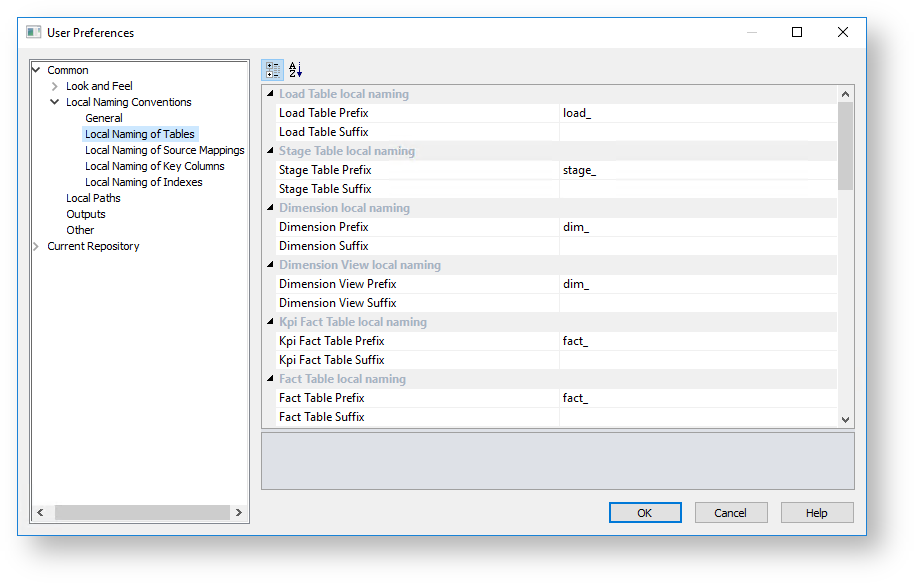Image resolution: width=915 pixels, height=584 pixels.
Task: Select the Local Paths item
Action: 93,198
